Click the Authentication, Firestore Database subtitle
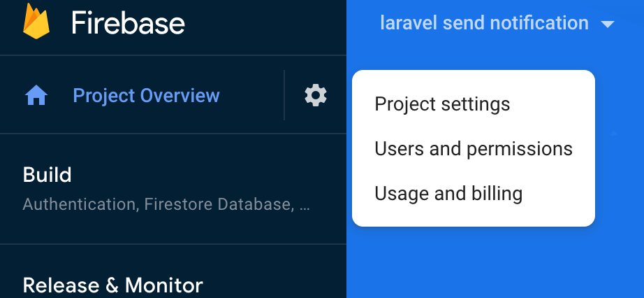Viewport: 644px width, 298px height. 166,204
